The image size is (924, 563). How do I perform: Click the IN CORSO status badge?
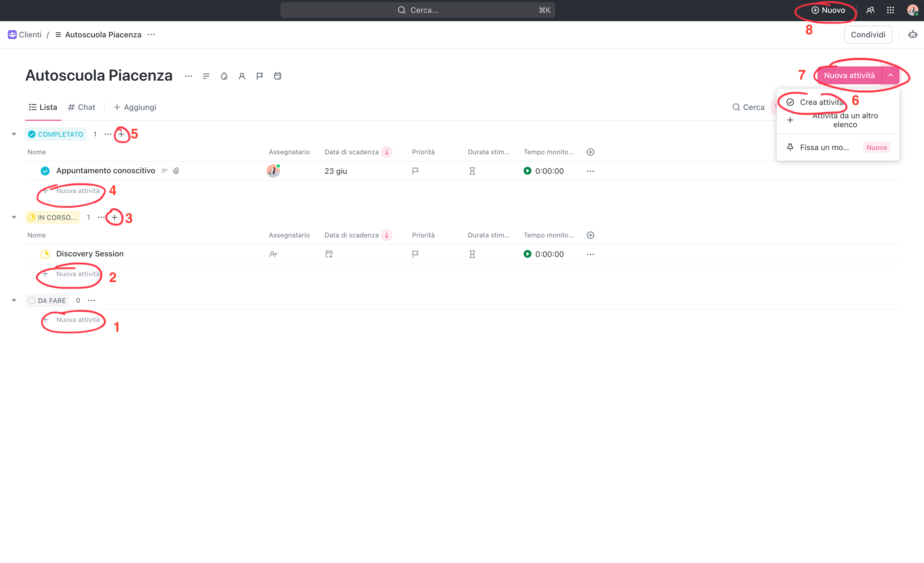tap(52, 218)
